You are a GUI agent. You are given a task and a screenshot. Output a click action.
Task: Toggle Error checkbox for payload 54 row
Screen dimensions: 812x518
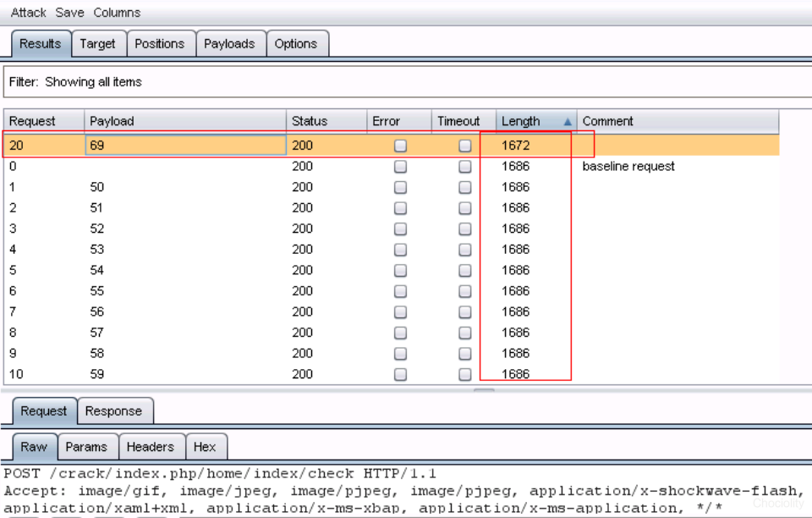tap(400, 270)
